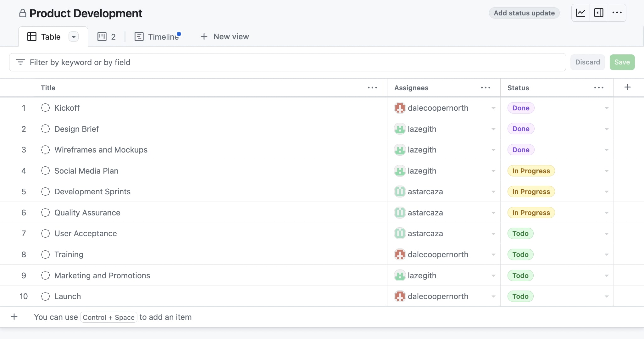Viewport: 644px width, 339px height.
Task: Click the Product Development project title
Action: point(86,13)
